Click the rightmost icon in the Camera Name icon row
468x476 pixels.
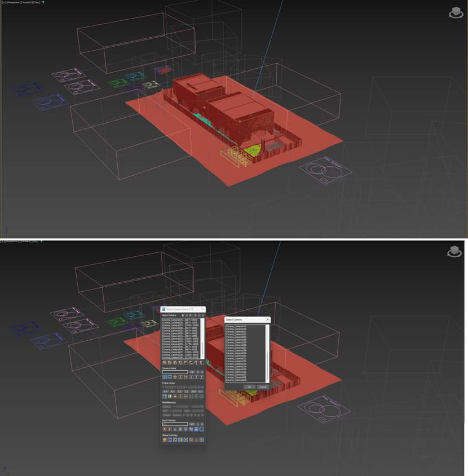coord(201,377)
